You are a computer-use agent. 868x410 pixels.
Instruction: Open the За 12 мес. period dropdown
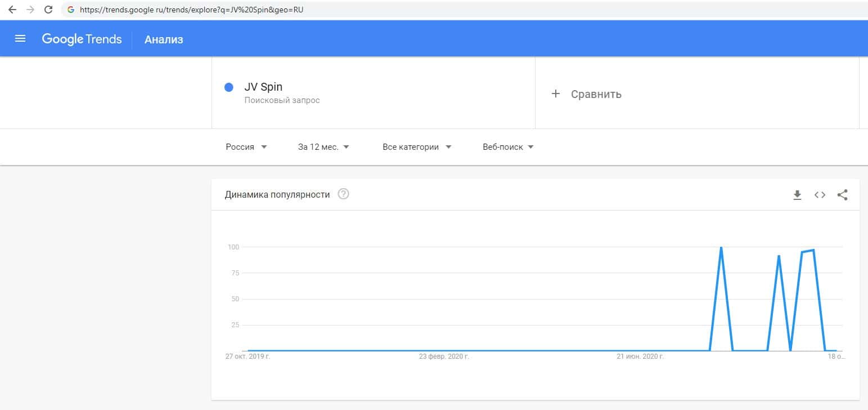coord(323,147)
